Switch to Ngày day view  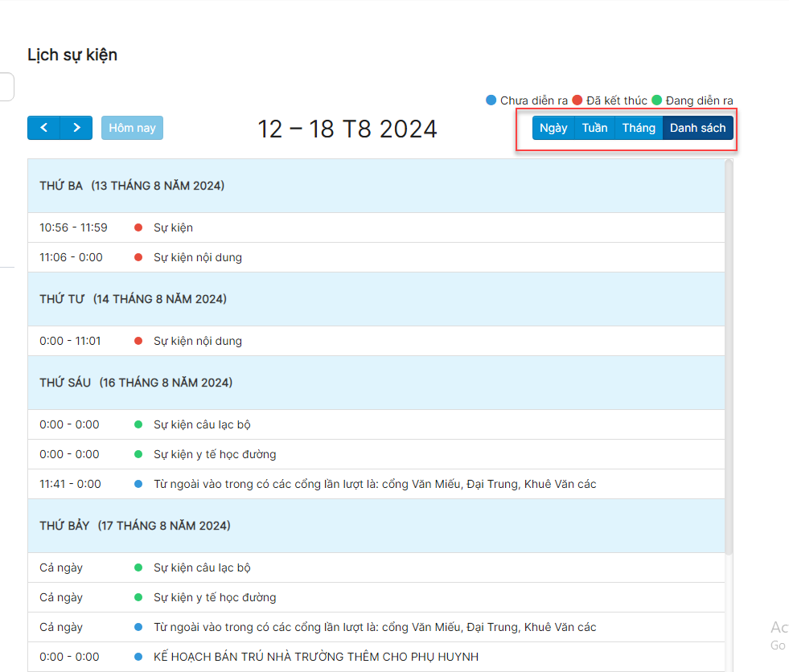(x=553, y=128)
